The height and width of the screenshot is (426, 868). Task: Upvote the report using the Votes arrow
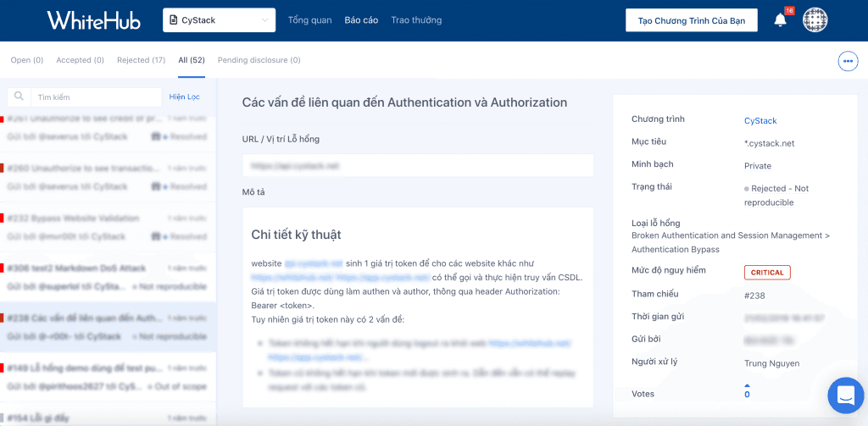point(747,385)
